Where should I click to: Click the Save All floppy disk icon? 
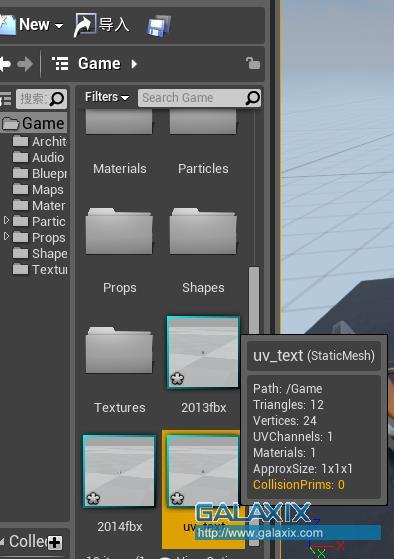(159, 26)
